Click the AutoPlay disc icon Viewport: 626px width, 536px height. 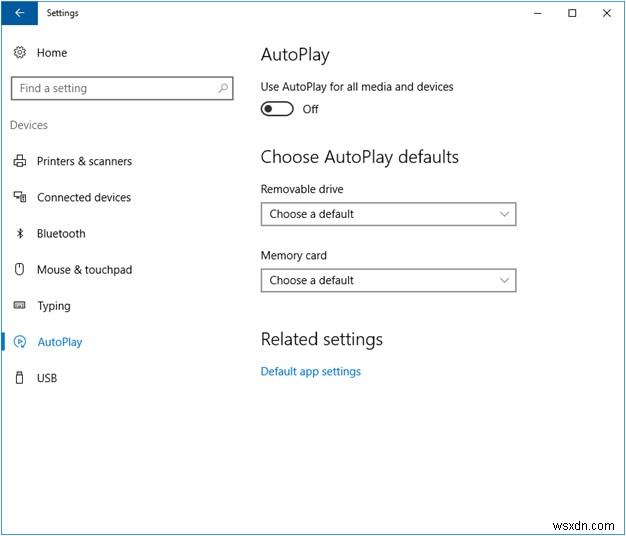(x=20, y=342)
